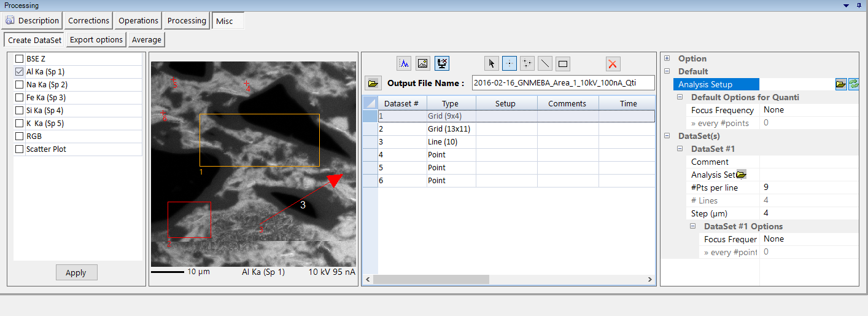The width and height of the screenshot is (868, 316).
Task: Check the Scatter Plot checkbox
Action: [x=20, y=149]
